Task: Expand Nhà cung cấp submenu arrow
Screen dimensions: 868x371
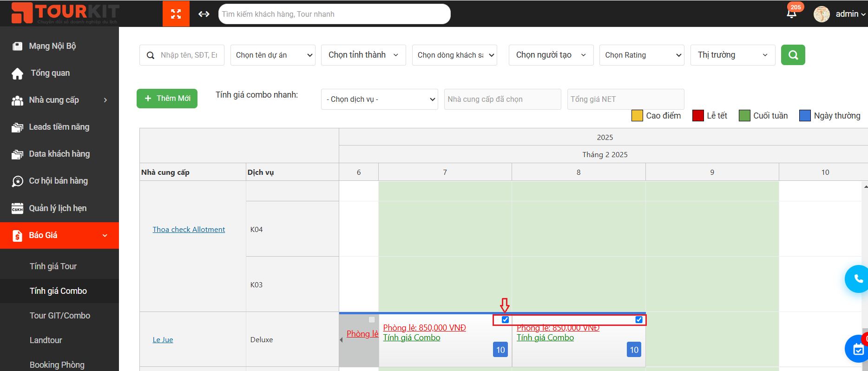Action: 105,100
